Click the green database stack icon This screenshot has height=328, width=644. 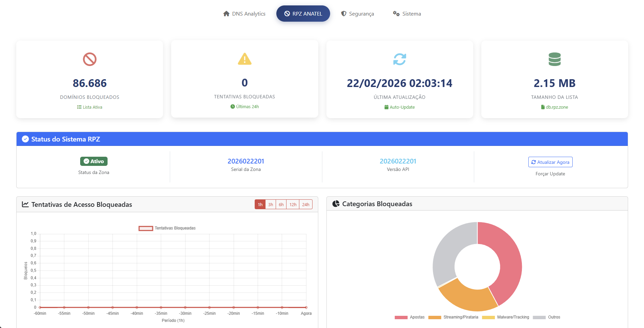click(554, 59)
